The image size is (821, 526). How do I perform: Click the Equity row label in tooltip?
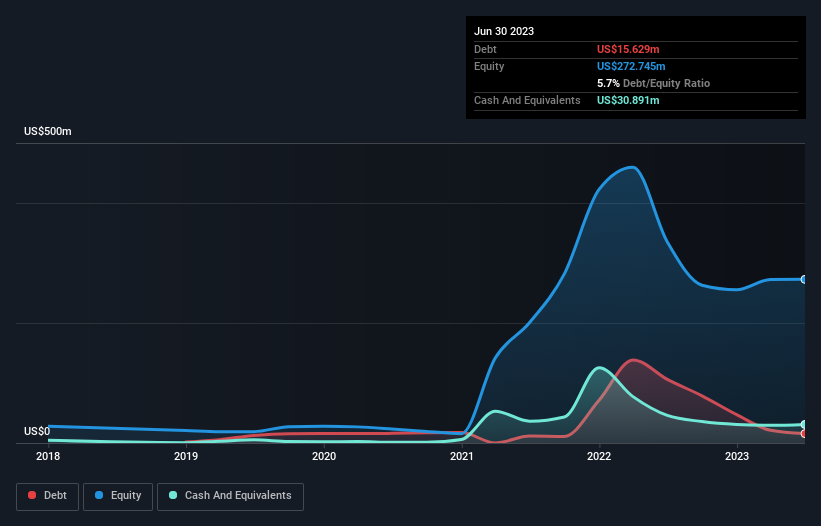point(489,66)
